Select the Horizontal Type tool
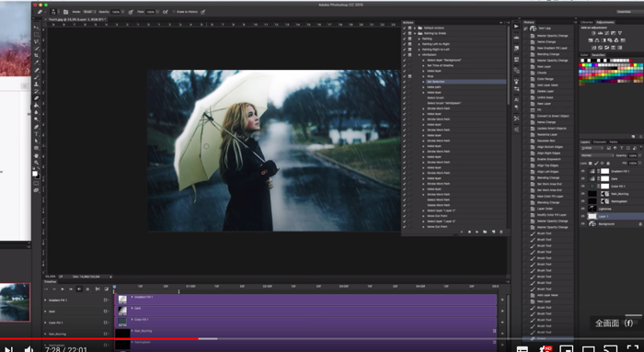The height and width of the screenshot is (352, 644). (x=37, y=134)
